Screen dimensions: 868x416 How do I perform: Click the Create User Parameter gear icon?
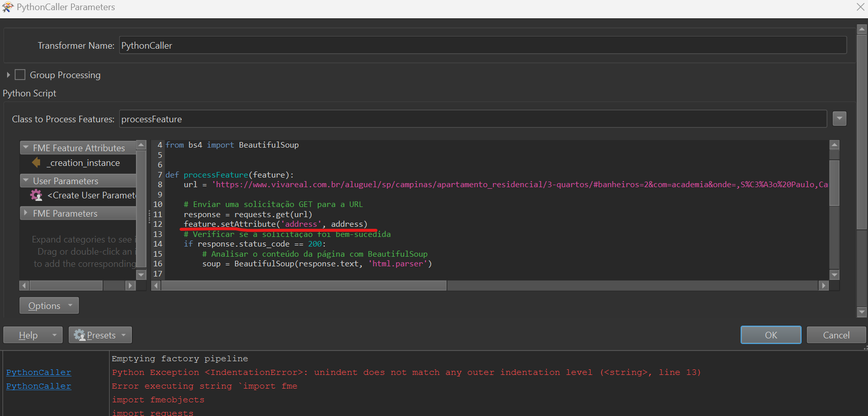(36, 195)
